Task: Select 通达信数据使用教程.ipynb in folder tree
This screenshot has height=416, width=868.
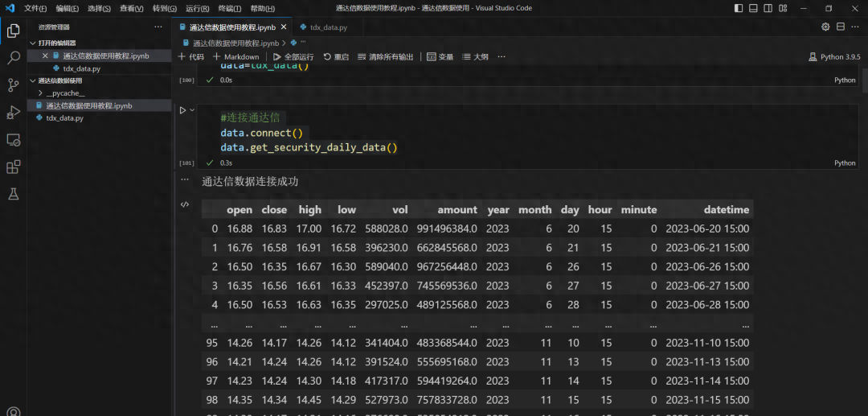Action: [88, 105]
